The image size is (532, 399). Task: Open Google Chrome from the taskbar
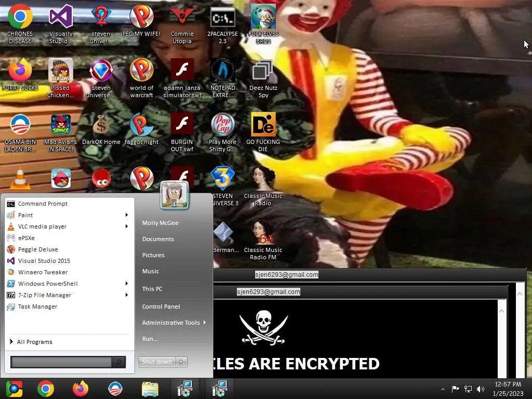coord(46,389)
